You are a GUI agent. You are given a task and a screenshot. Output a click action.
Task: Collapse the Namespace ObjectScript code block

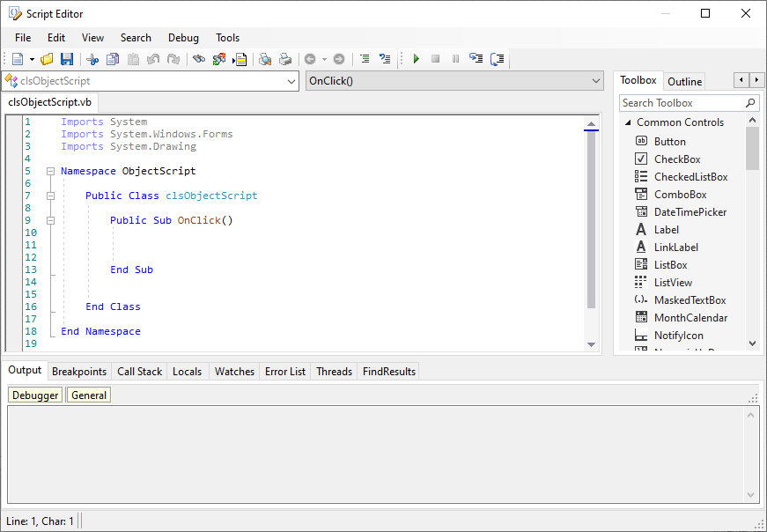point(50,171)
